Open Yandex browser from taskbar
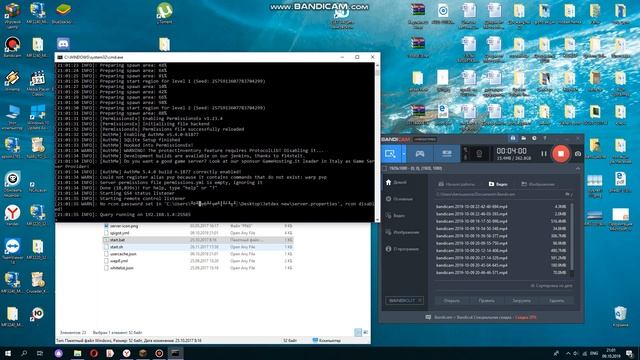This screenshot has height=360, width=640. pyautogui.click(x=127, y=353)
